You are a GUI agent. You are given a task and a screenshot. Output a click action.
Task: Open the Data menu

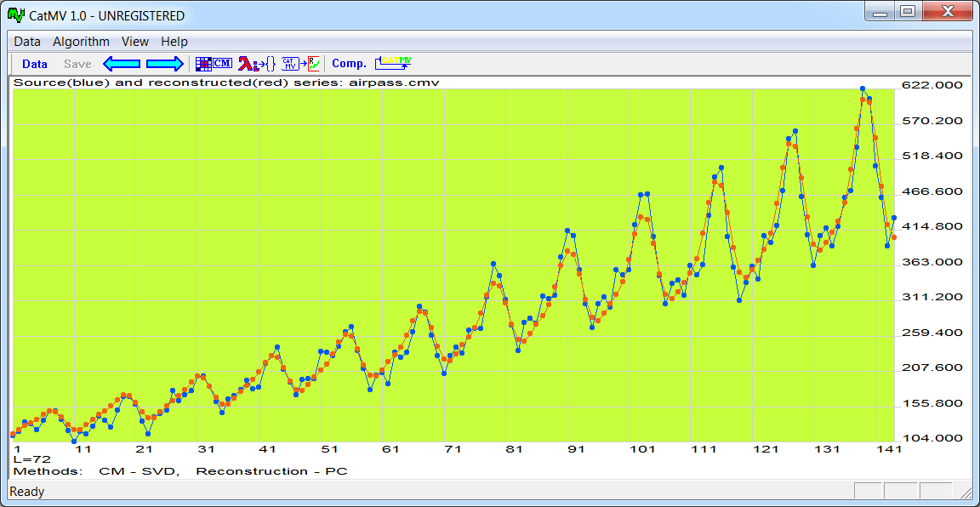point(27,42)
